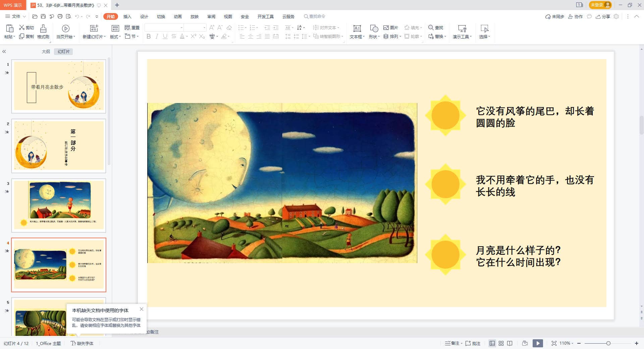Viewport: 644px width, 349px height.
Task: Open the Design (设计) ribbon tab
Action: (x=144, y=16)
